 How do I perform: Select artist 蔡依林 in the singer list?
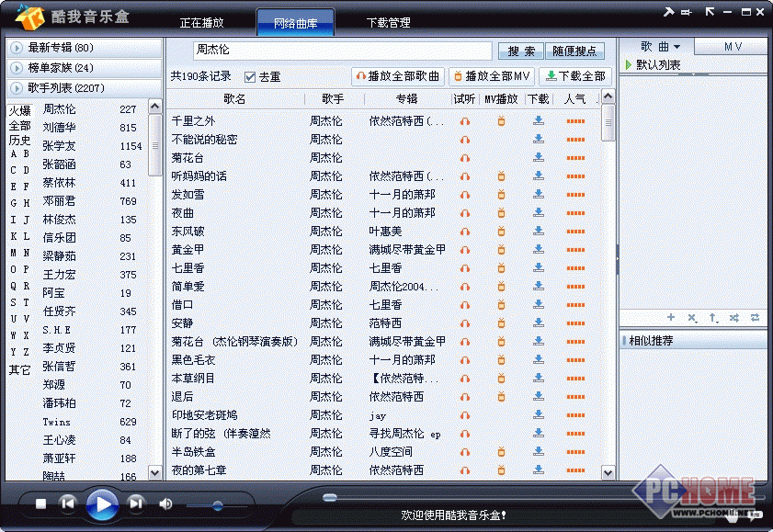point(59,183)
